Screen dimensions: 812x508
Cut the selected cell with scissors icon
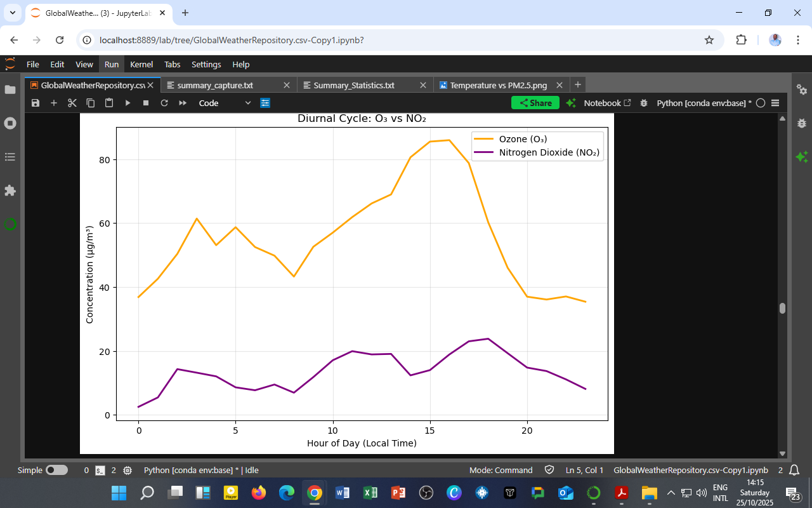tap(72, 103)
